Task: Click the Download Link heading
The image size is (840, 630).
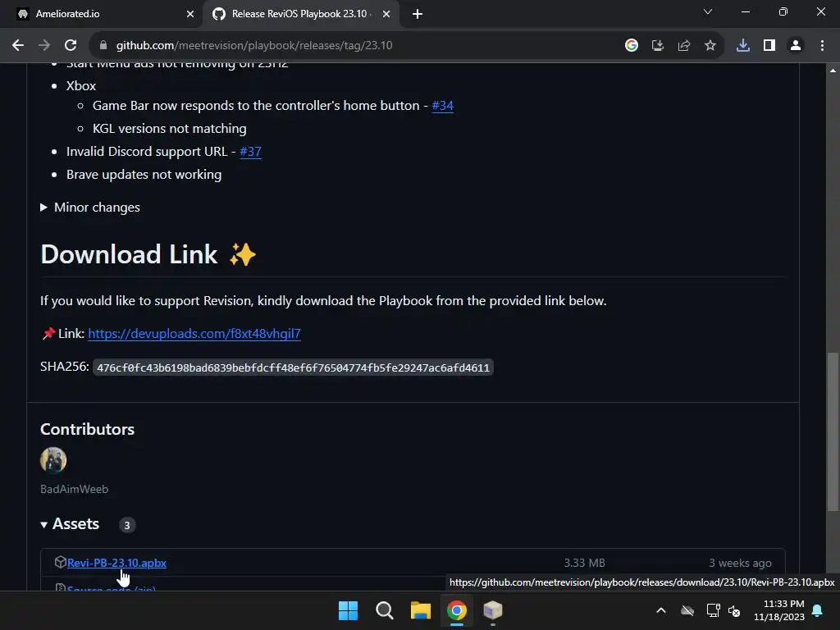Action: 148,254
